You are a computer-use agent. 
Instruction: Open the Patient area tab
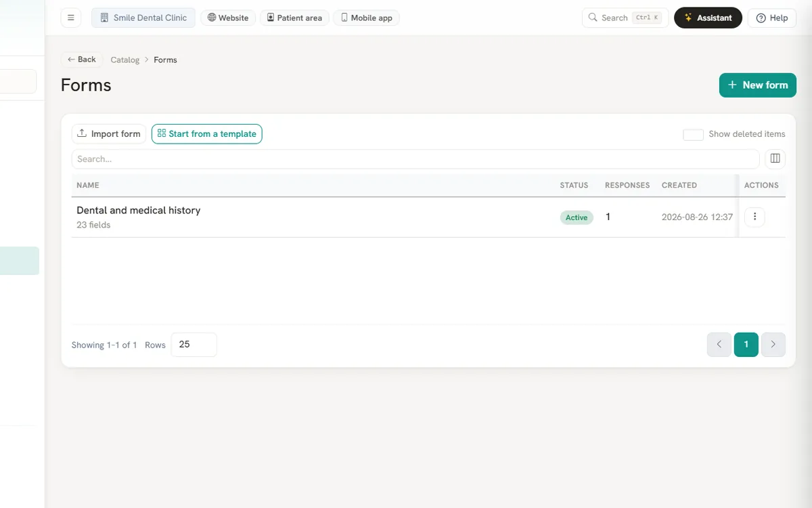[x=294, y=18]
